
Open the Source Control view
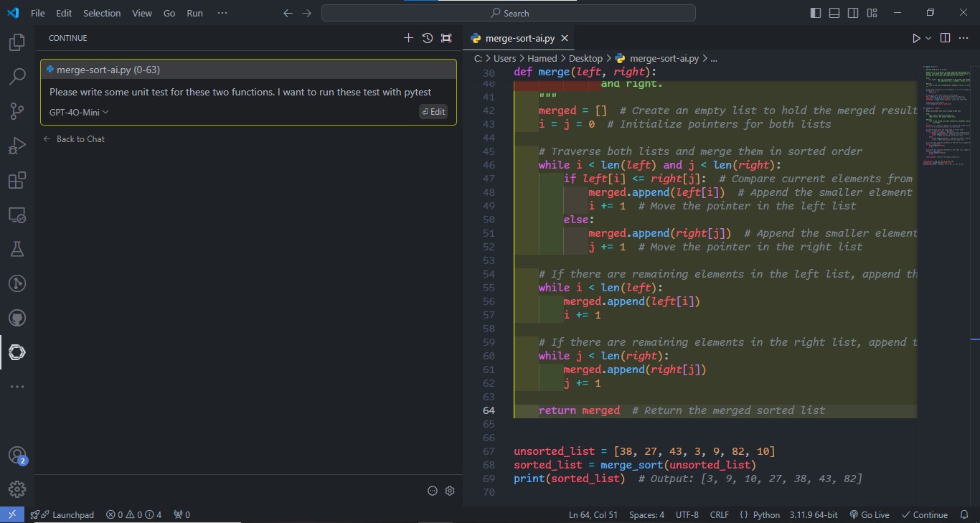(17, 111)
